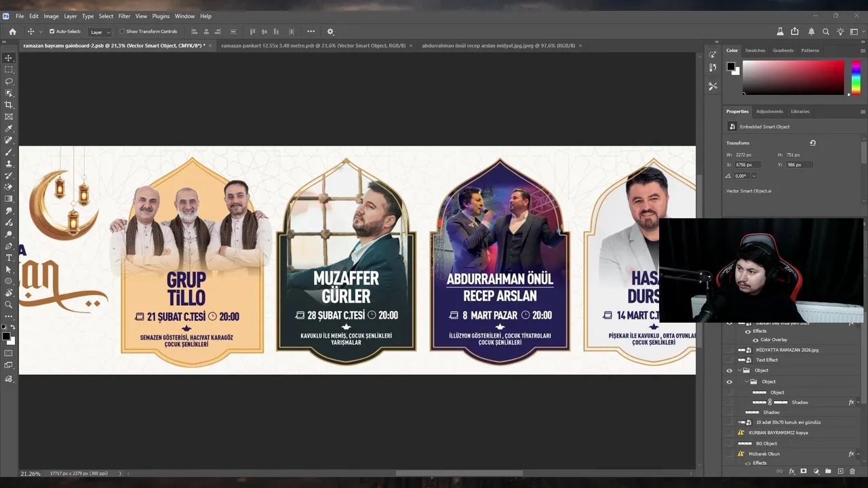Viewport: 868px width, 488px height.
Task: Collapse effects of Mübarek Olsun layer
Action: [859, 454]
